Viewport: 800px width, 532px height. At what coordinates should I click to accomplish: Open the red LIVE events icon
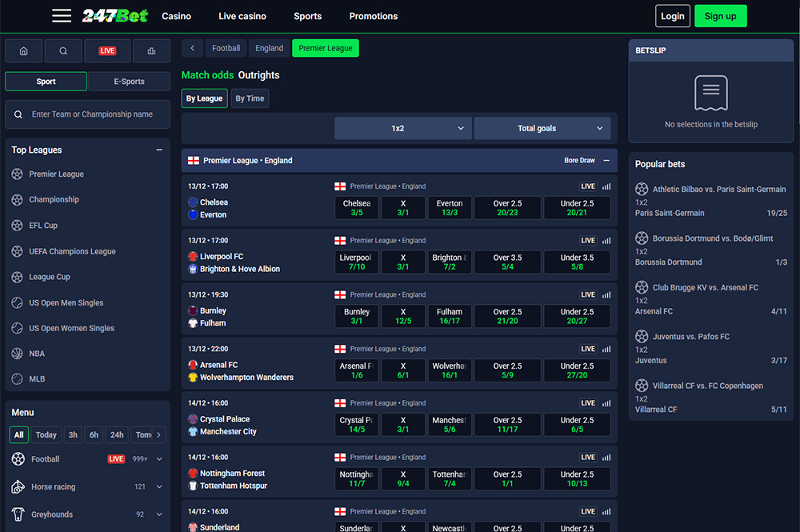coord(107,50)
